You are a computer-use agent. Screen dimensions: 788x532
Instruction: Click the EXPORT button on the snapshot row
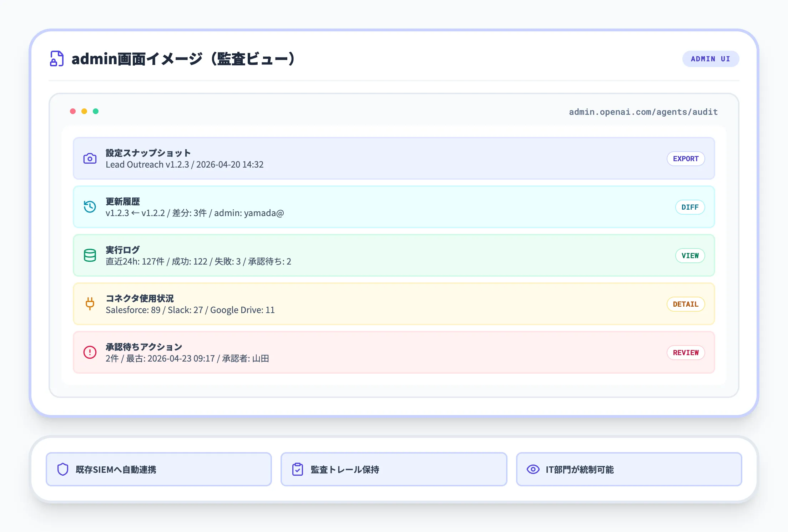pyautogui.click(x=686, y=158)
